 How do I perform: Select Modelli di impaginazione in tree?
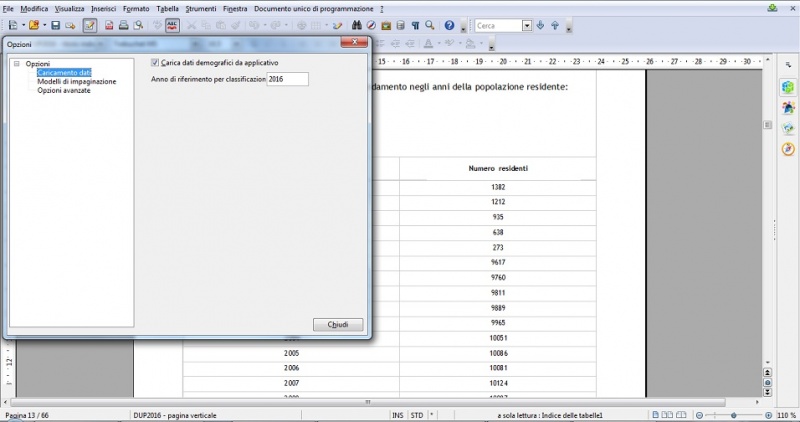[77, 81]
